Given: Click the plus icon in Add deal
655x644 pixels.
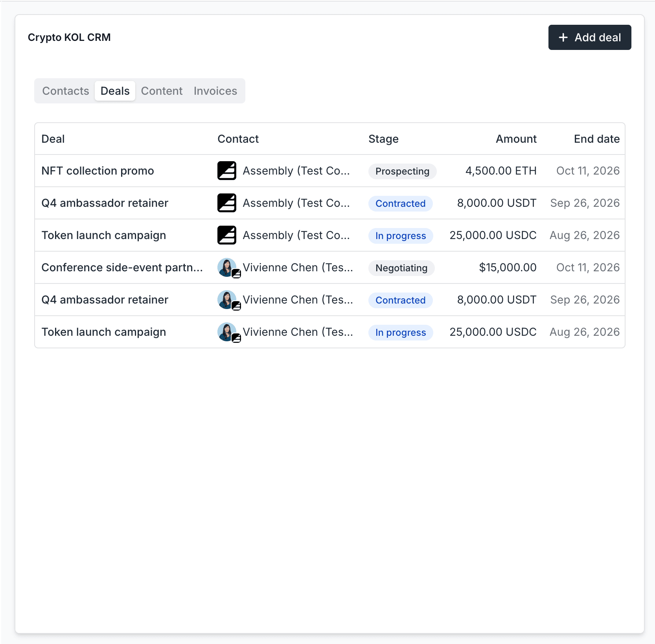Looking at the screenshot, I should click(563, 37).
